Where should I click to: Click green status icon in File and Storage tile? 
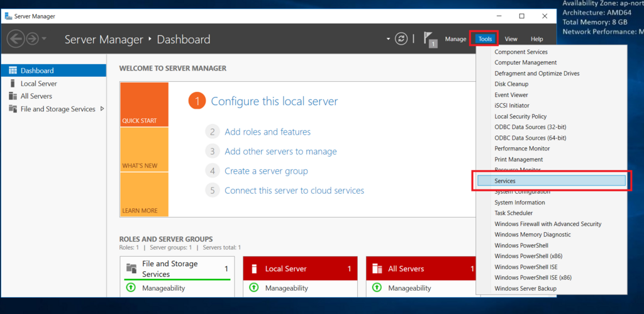[131, 288]
